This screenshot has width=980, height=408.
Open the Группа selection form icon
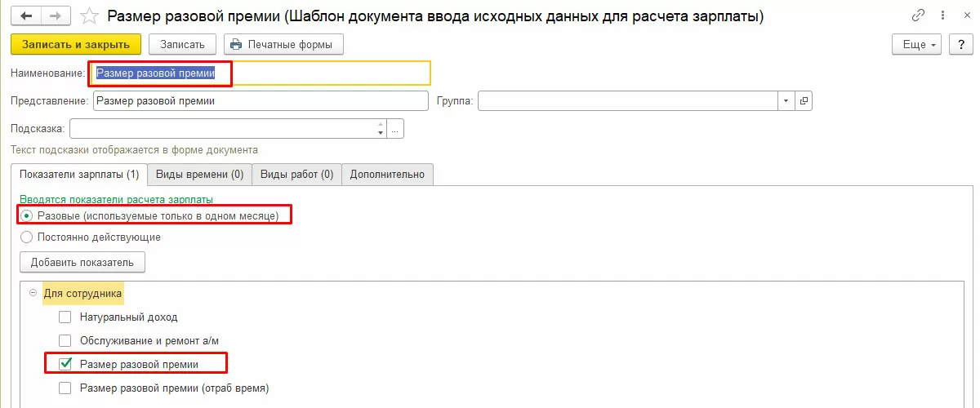pyautogui.click(x=804, y=100)
